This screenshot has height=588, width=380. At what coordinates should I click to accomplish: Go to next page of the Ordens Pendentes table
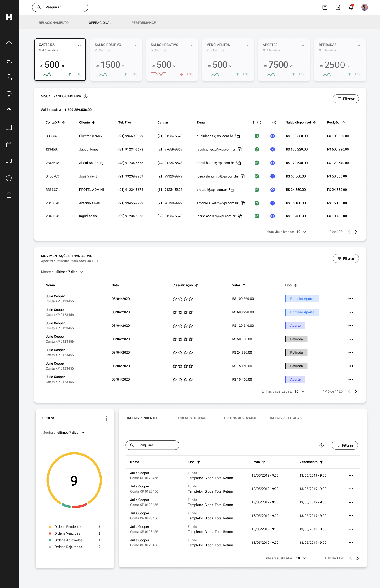[x=358, y=558]
